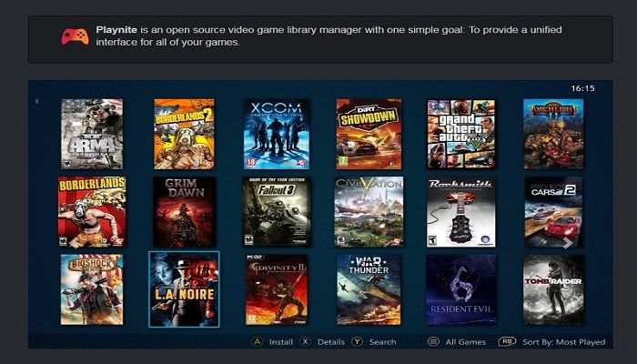Click the RB Sort By icon
Screen dimensions: 637x364
click(x=506, y=342)
